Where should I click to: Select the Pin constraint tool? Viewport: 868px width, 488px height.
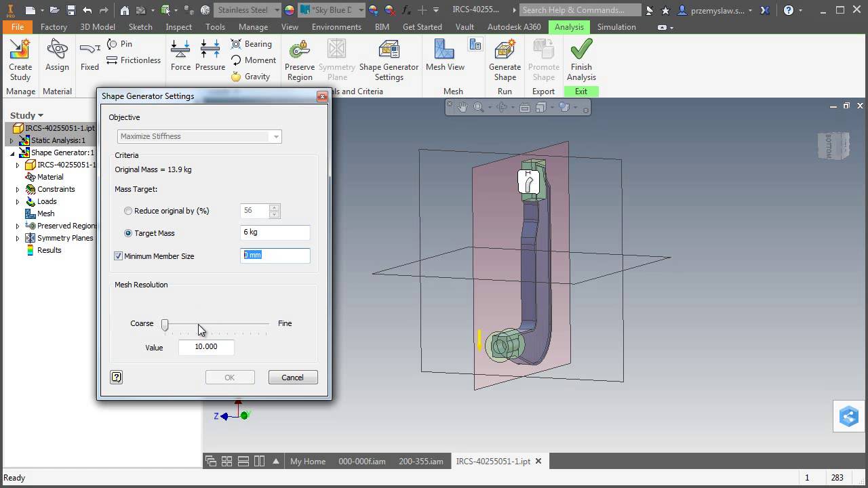tap(120, 43)
